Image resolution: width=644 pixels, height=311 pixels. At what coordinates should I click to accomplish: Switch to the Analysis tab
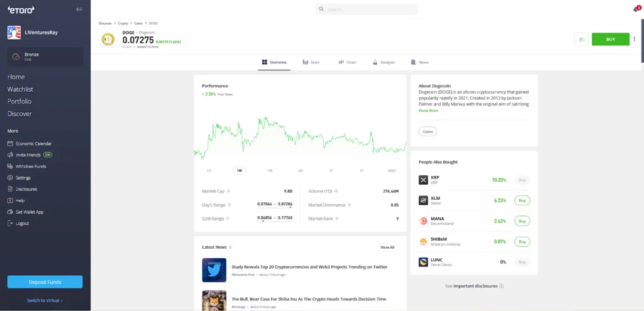(x=384, y=63)
